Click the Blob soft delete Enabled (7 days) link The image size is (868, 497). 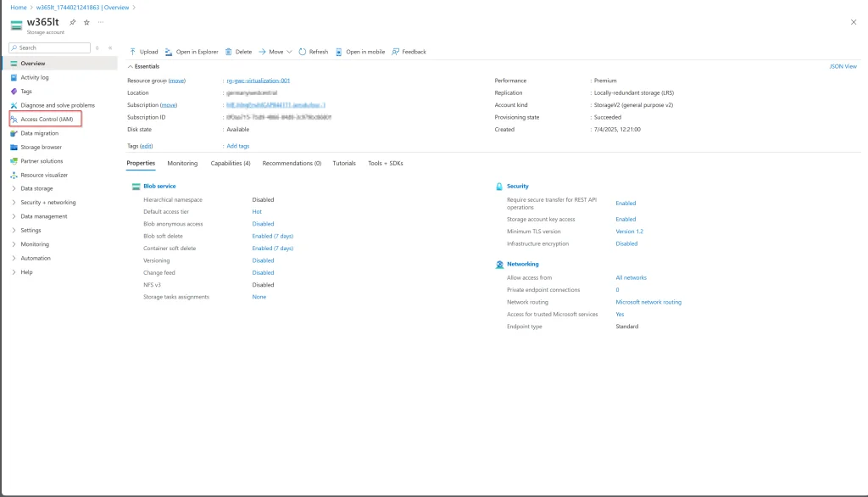click(x=272, y=236)
